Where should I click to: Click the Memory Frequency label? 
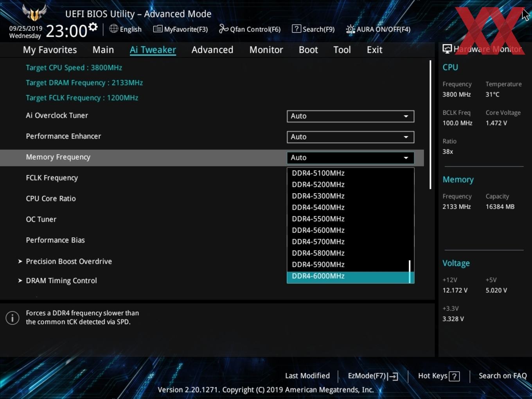point(58,157)
